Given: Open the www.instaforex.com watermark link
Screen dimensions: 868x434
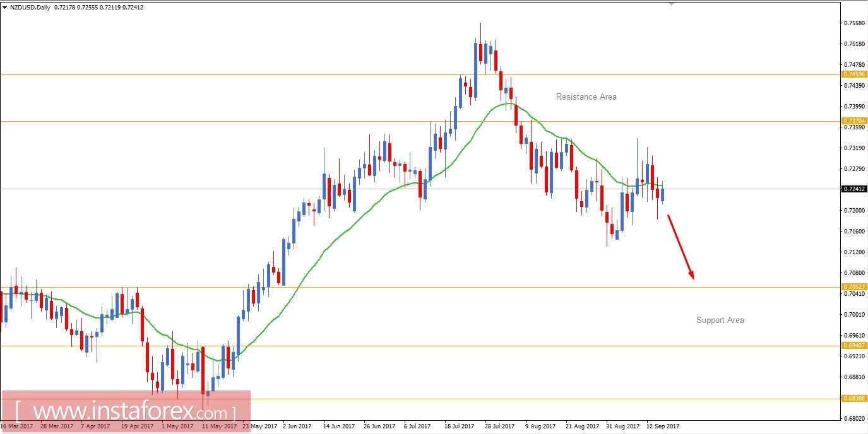Looking at the screenshot, I should [x=125, y=410].
